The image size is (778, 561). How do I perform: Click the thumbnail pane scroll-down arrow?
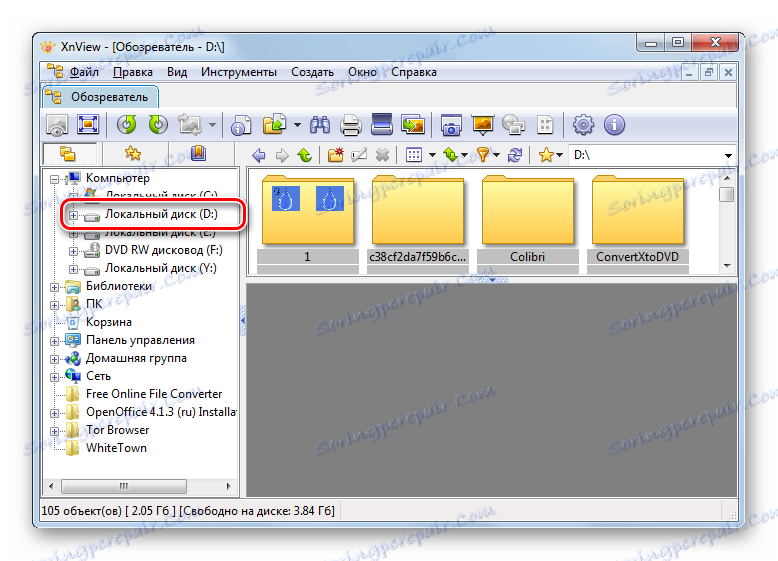pyautogui.click(x=727, y=265)
